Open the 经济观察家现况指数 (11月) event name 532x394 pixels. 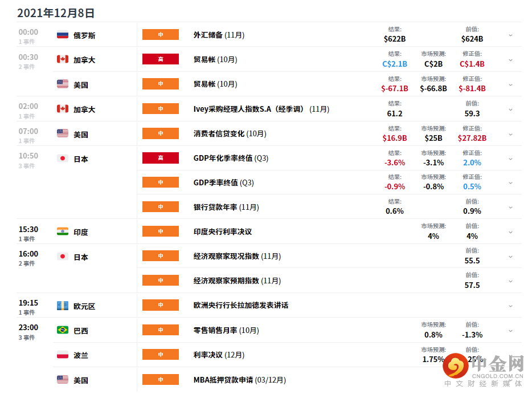click(x=237, y=256)
